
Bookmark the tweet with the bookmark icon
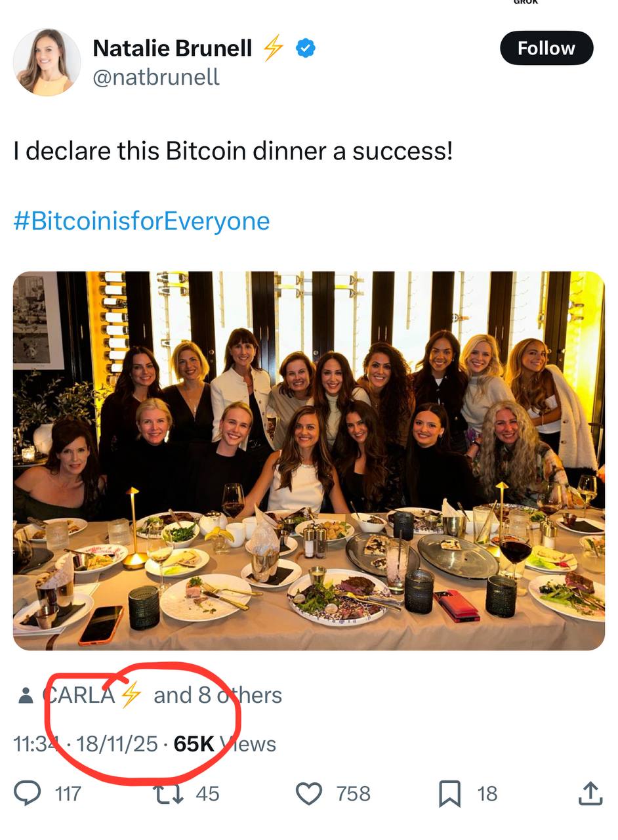pos(450,793)
